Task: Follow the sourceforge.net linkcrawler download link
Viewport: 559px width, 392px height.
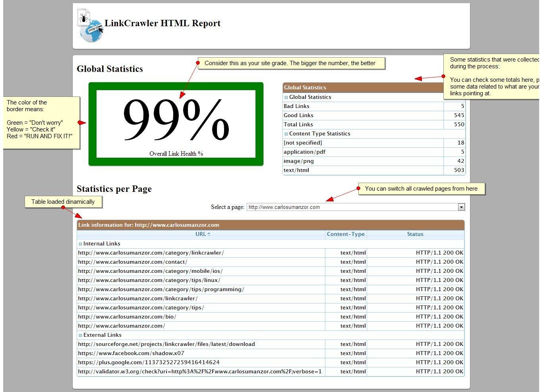Action: [166, 344]
